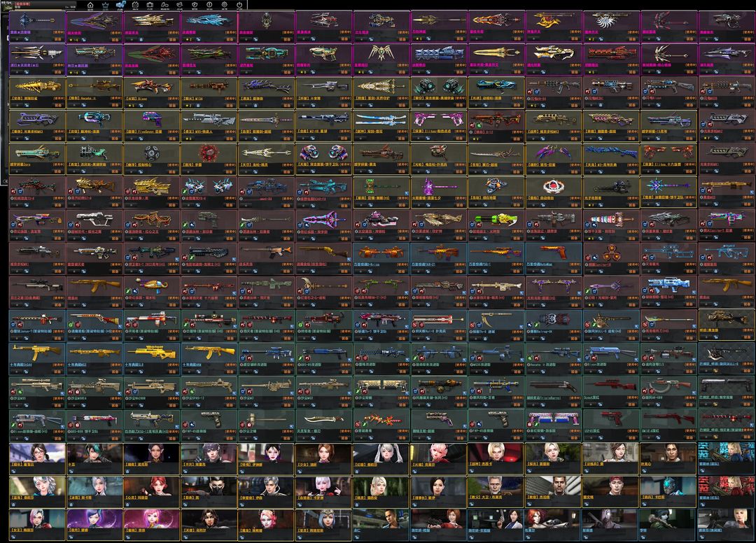
Task: Choose the red bandana male character
Action: tap(611, 492)
